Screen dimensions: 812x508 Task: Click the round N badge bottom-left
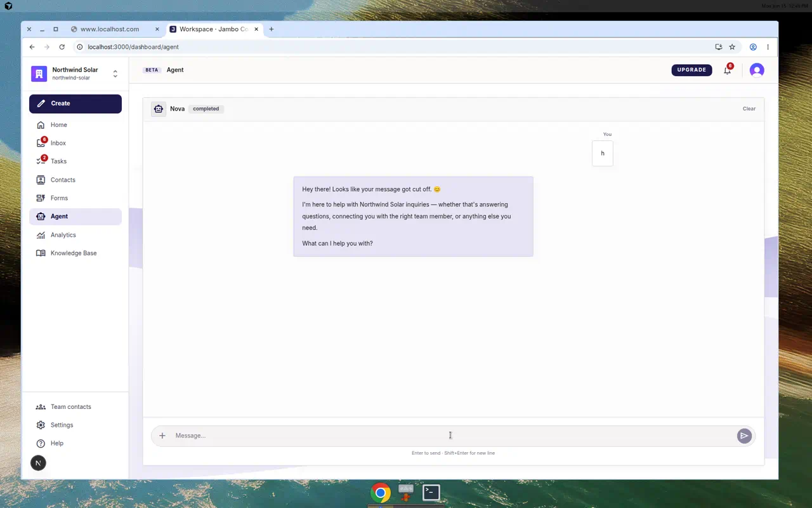pos(38,463)
